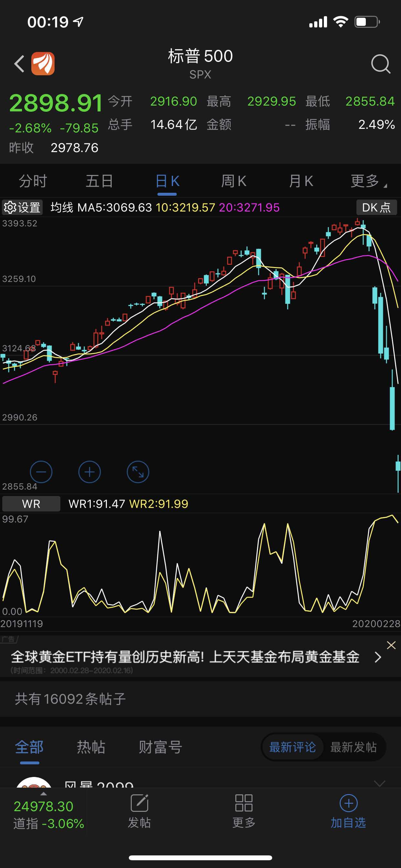Open the gold ETF ad banner text
The image size is (401, 868).
point(185,657)
